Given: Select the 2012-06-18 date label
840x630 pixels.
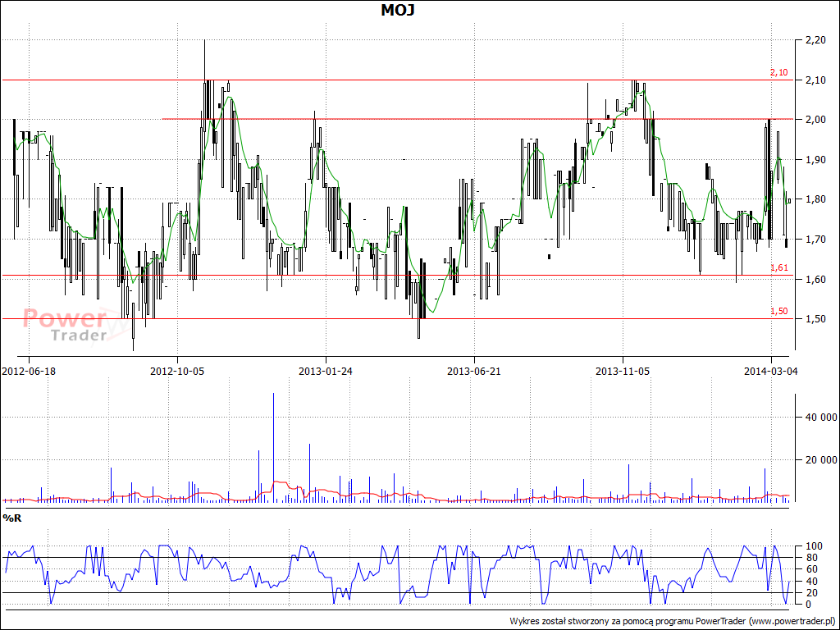Looking at the screenshot, I should point(29,371).
